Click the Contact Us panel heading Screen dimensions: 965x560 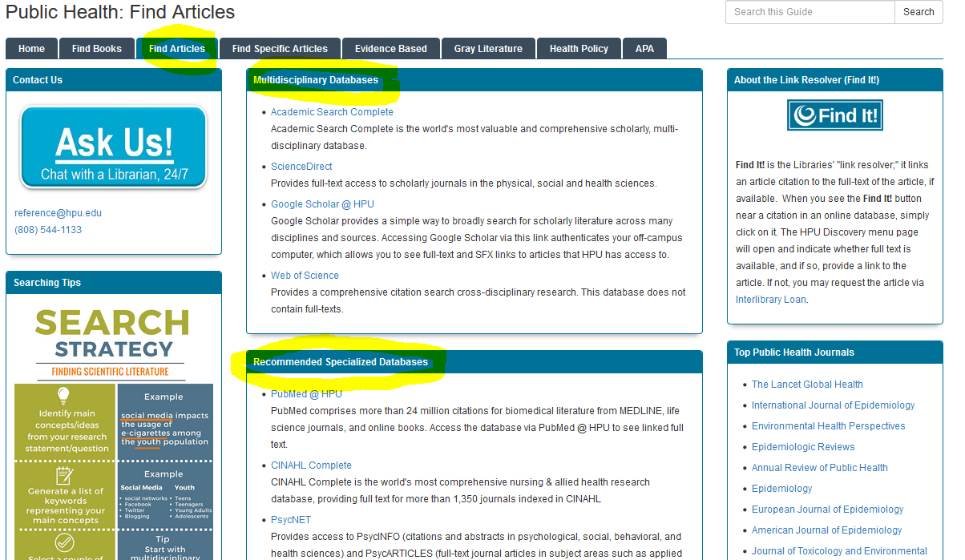click(x=38, y=80)
